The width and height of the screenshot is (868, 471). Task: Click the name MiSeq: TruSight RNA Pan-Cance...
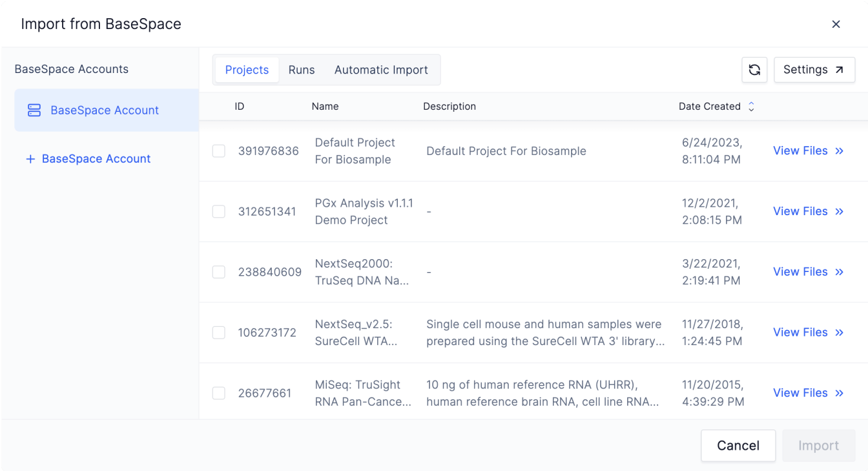[x=364, y=393]
